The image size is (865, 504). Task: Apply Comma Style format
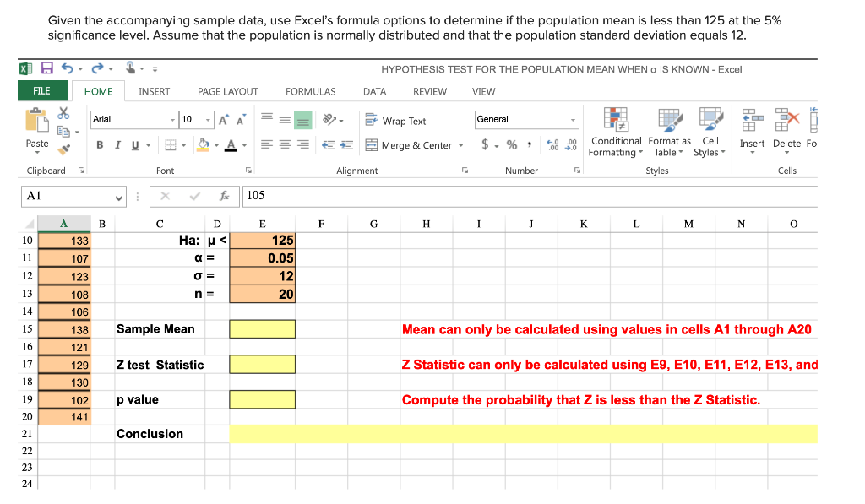[x=530, y=144]
